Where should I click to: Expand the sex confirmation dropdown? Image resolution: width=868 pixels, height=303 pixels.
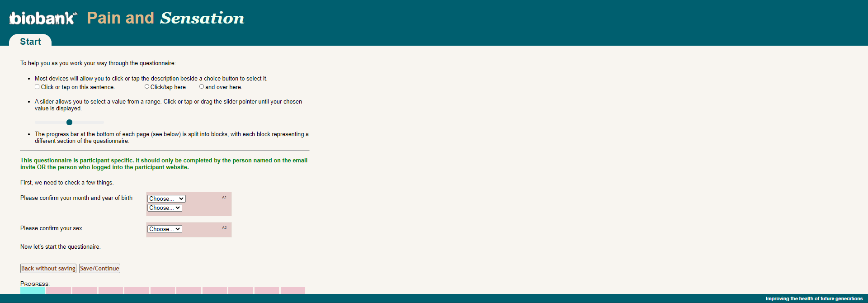[x=165, y=229]
